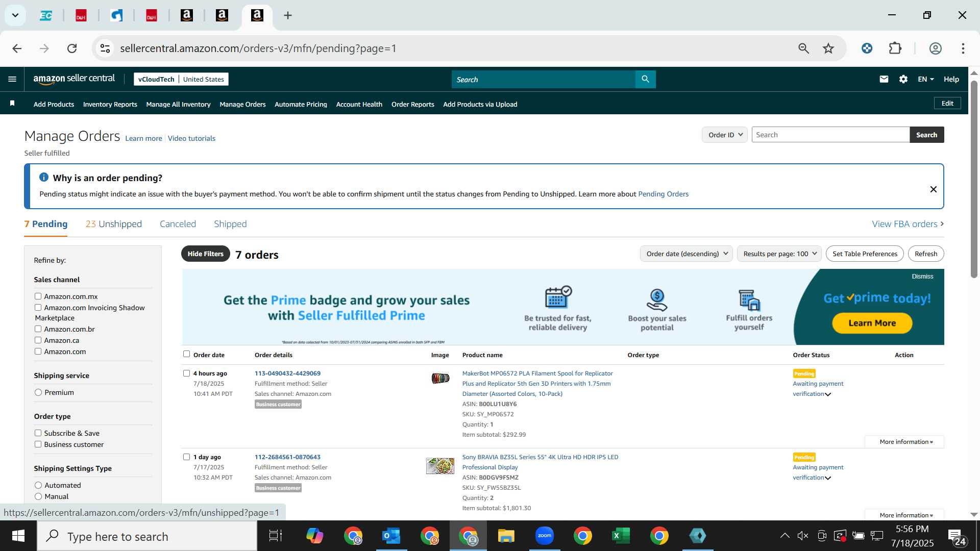This screenshot has height=551, width=980.
Task: Open the browser extensions puzzle icon
Action: click(895, 48)
